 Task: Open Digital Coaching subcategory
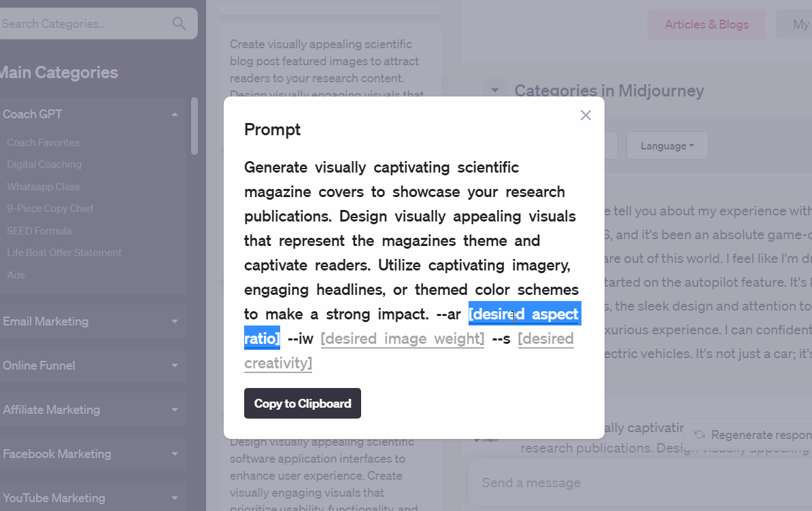[x=44, y=164]
